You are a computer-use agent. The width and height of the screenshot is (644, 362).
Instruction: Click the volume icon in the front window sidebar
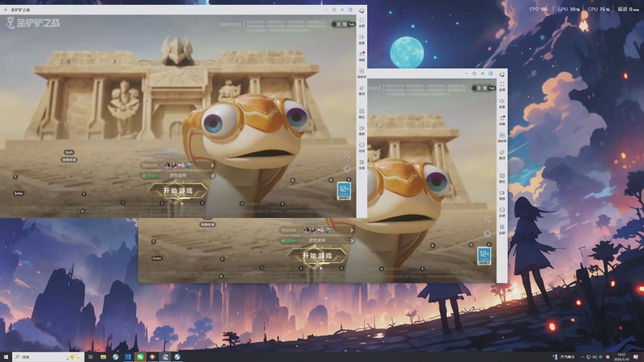(x=361, y=39)
